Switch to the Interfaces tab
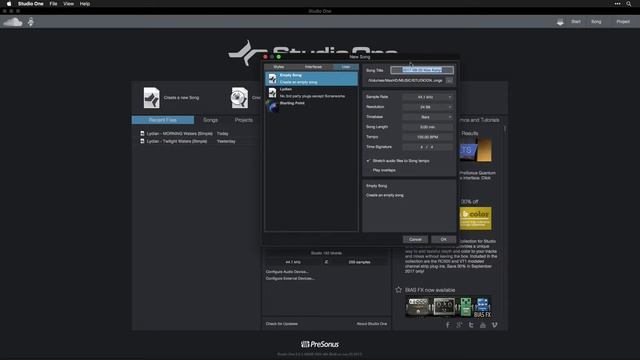 tap(313, 67)
